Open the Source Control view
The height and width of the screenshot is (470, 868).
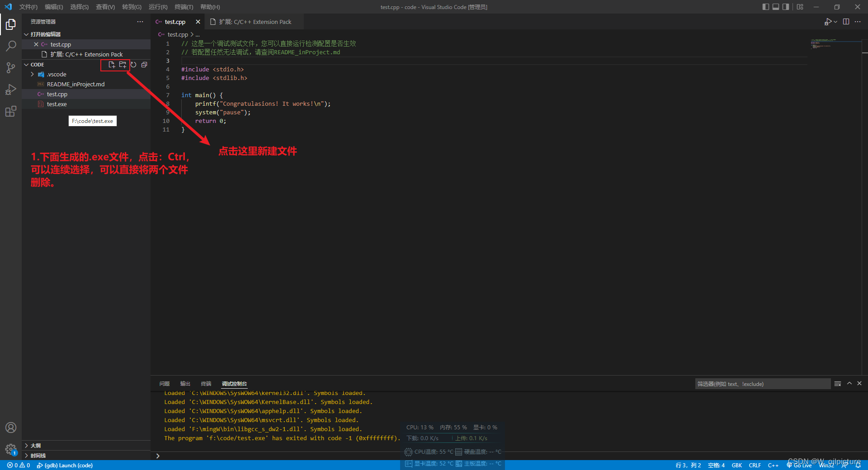click(x=11, y=68)
